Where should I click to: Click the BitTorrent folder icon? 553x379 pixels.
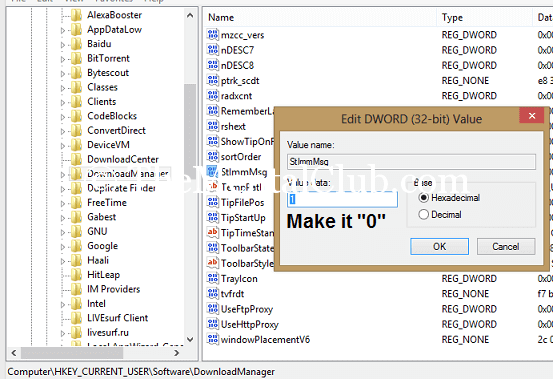(76, 59)
